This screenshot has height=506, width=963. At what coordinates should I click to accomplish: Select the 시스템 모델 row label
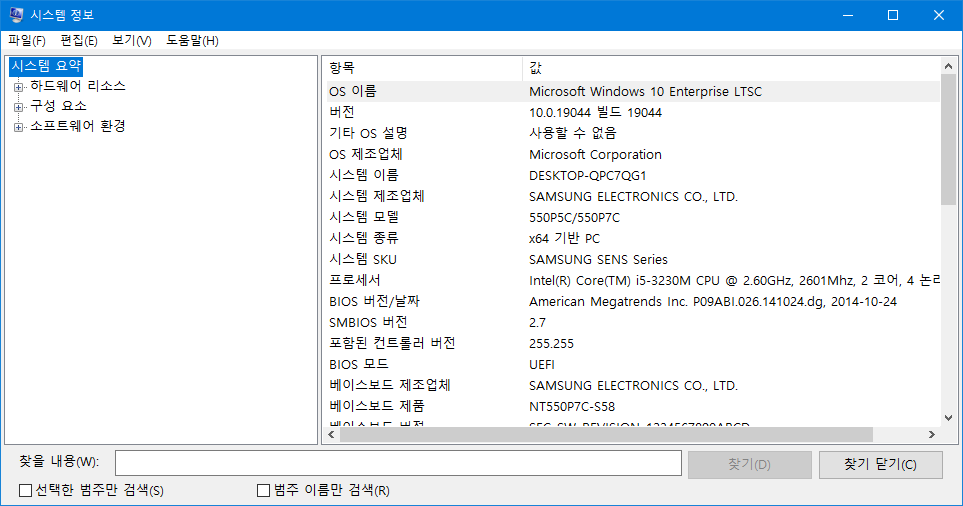[364, 217]
